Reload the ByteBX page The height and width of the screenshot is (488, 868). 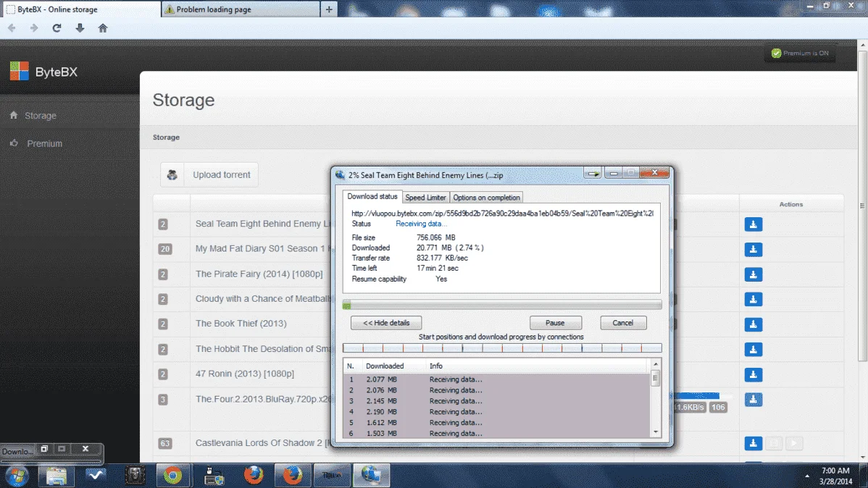[x=57, y=28]
